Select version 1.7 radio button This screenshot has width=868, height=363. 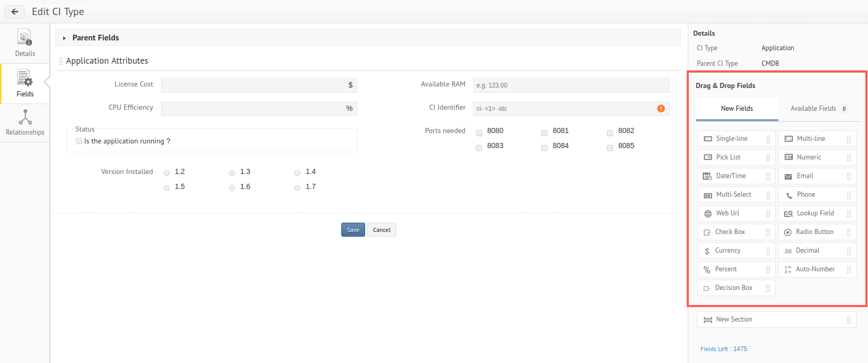[297, 188]
